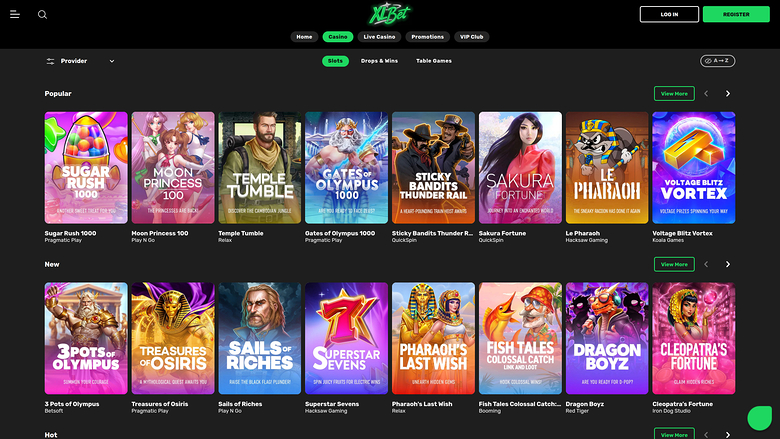Image resolution: width=780 pixels, height=439 pixels.
Task: Click the Register button
Action: coord(736,14)
